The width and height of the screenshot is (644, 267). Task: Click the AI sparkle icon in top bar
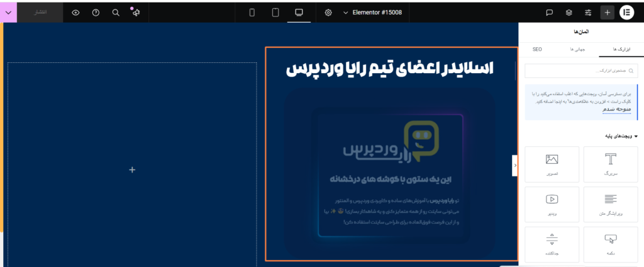135,12
